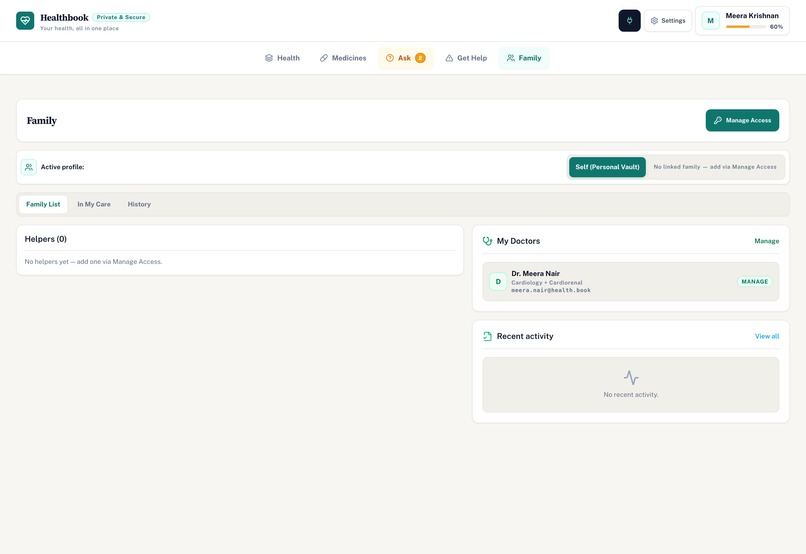806x554 pixels.
Task: Click the Healthbook heart logo icon
Action: pyautogui.click(x=25, y=21)
